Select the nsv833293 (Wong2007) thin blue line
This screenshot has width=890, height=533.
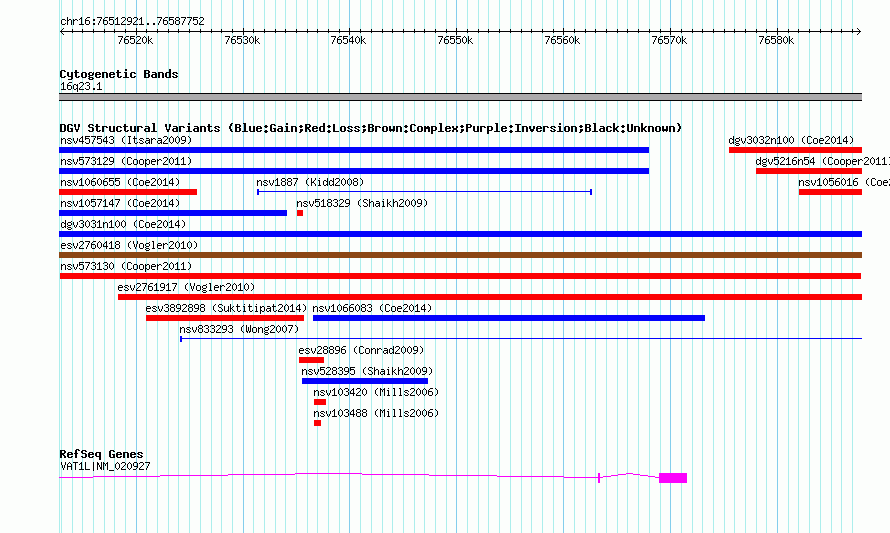521,339
